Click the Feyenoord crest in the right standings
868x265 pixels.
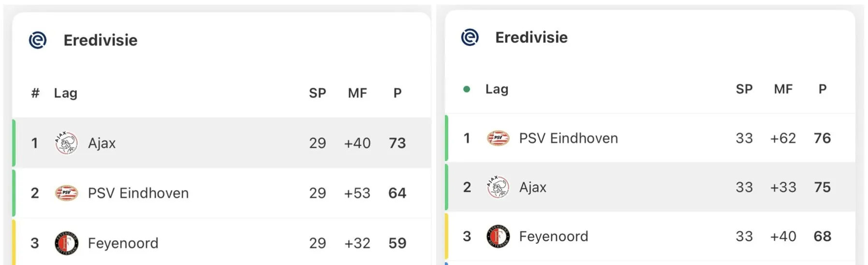(498, 236)
